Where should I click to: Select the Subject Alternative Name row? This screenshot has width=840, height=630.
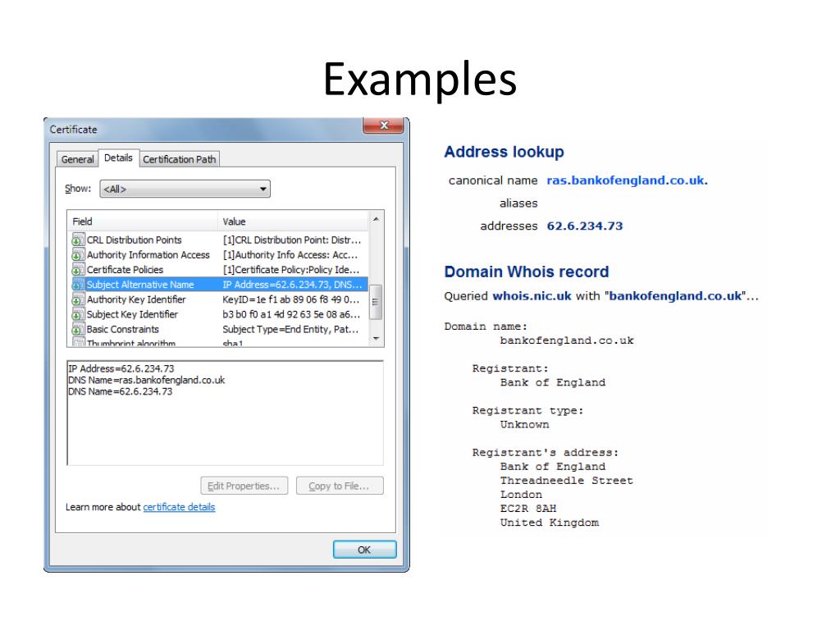tap(218, 285)
